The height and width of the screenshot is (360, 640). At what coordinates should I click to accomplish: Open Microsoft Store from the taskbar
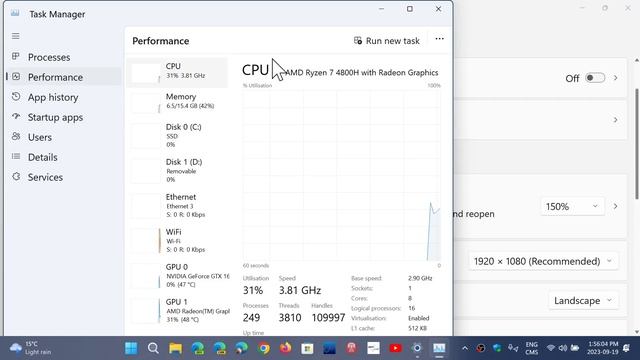[307, 348]
